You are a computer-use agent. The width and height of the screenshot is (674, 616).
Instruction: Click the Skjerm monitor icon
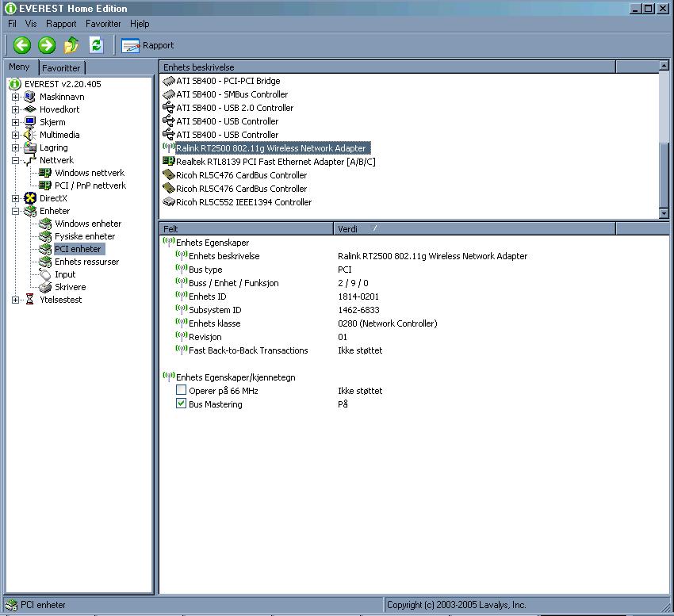[29, 122]
